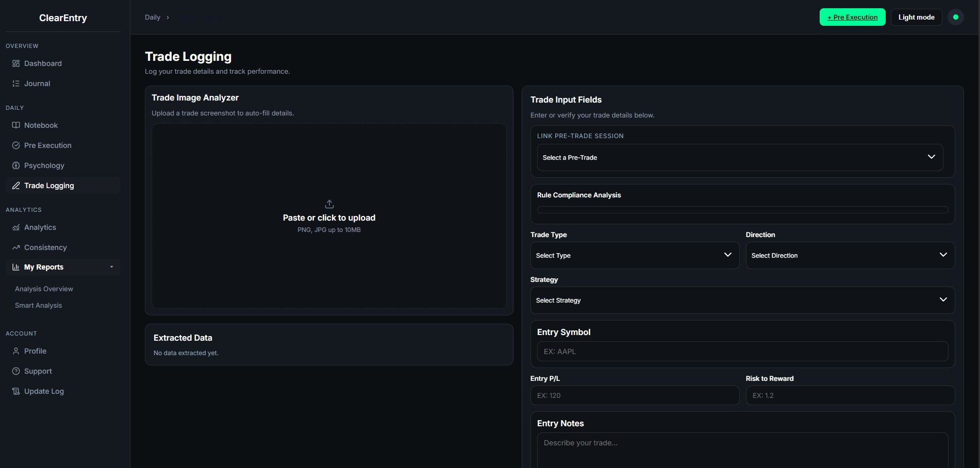Click the Entry Symbol input field
This screenshot has width=980, height=468.
coord(742,351)
